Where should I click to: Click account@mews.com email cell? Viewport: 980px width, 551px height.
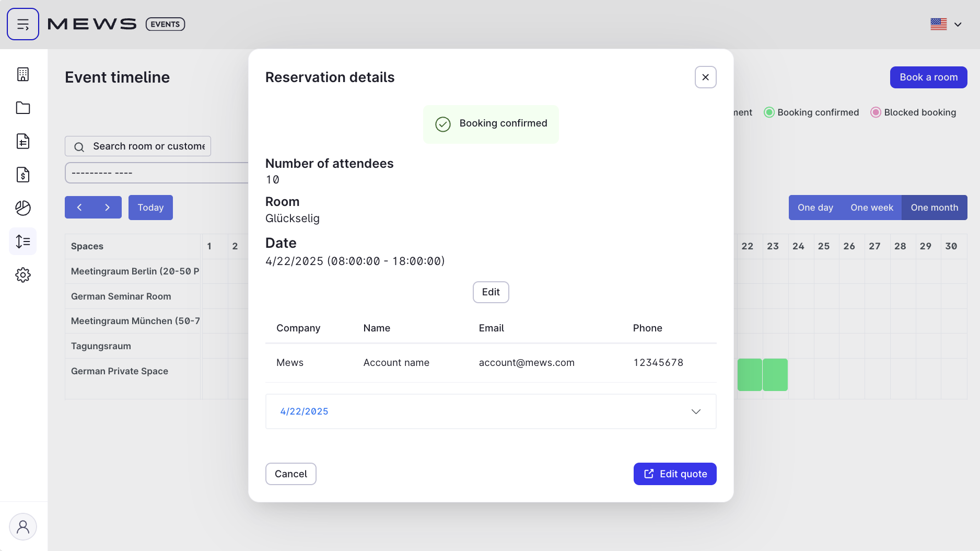(x=527, y=363)
